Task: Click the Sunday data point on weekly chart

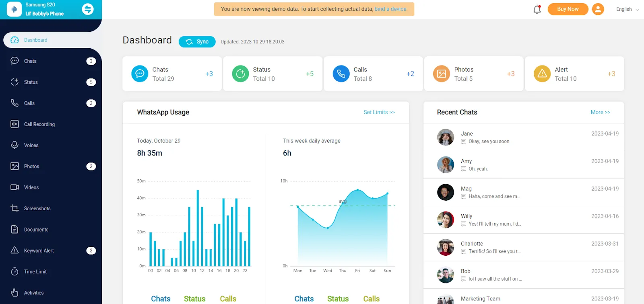Action: 388,193
